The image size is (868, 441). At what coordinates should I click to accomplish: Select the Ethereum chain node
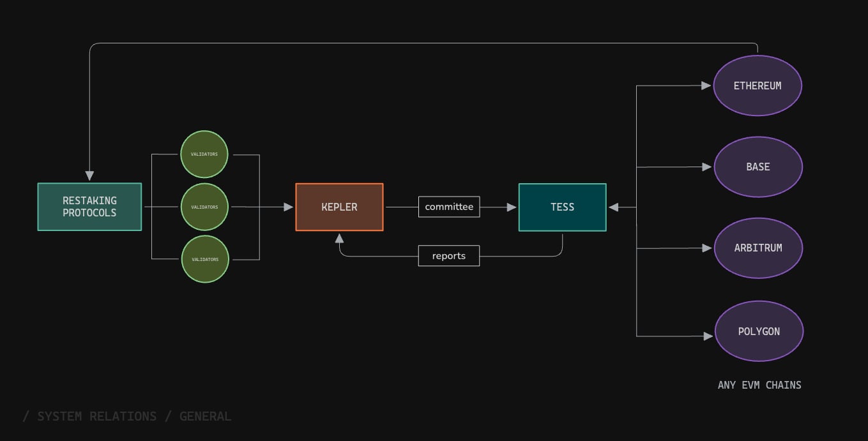pyautogui.click(x=758, y=86)
